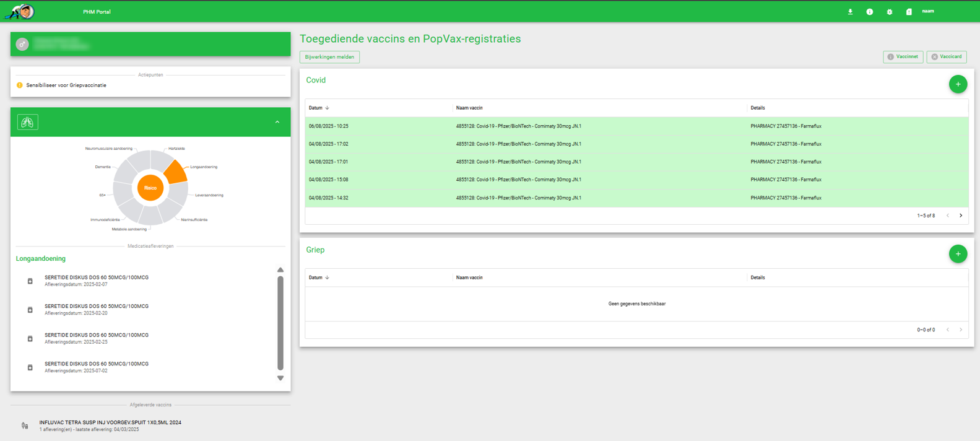Open the 'naam' user menu
This screenshot has height=441, width=980.
(x=928, y=11)
